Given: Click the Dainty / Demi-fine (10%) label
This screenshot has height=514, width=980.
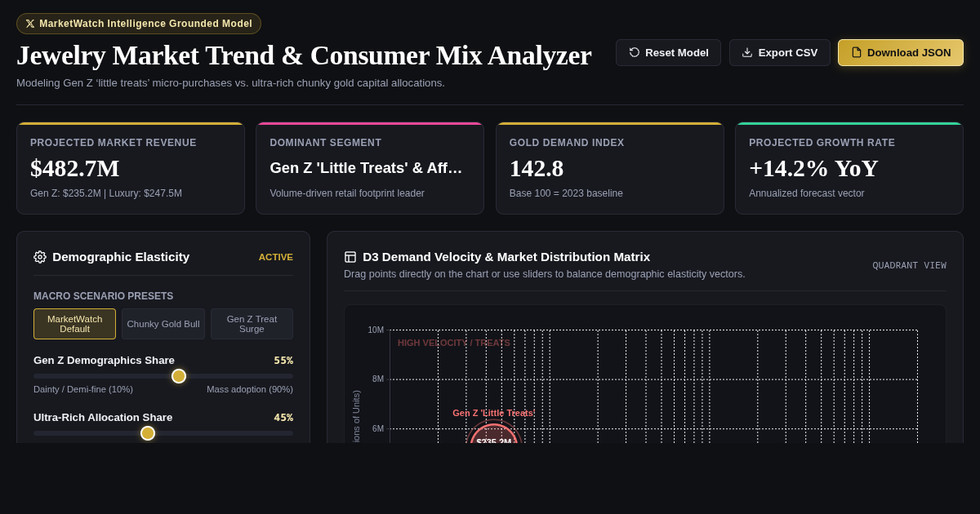Looking at the screenshot, I should pyautogui.click(x=83, y=389).
